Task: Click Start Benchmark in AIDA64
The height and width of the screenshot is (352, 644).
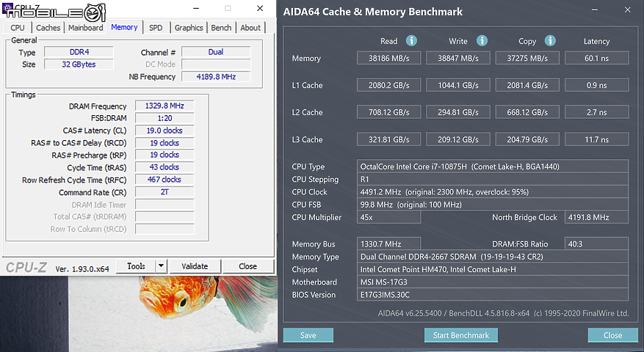Action: (x=461, y=335)
